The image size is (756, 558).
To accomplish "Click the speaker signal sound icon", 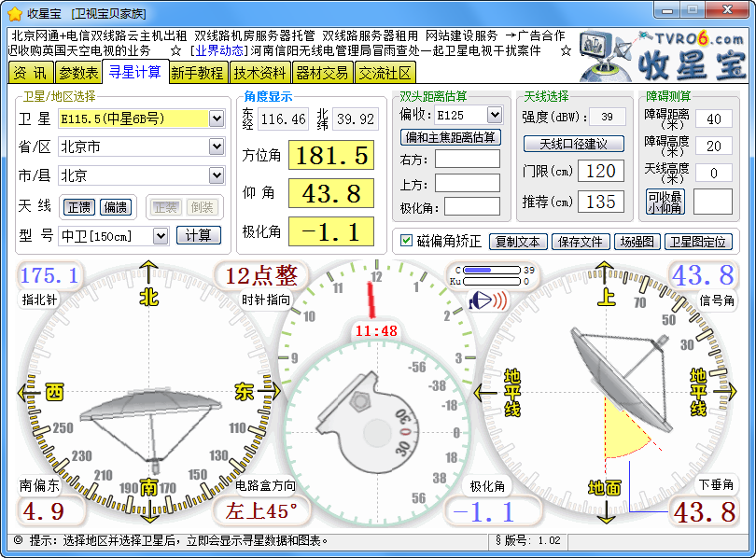I will 488,301.
